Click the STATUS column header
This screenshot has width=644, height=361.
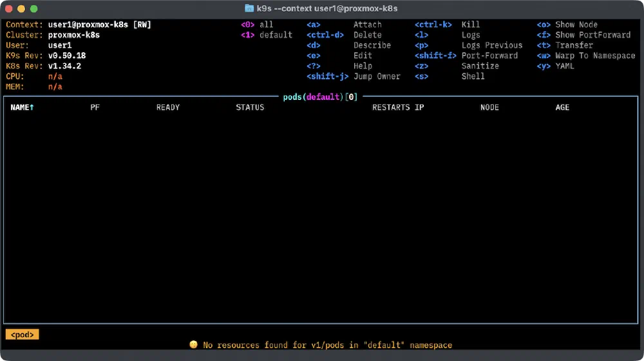coord(250,107)
